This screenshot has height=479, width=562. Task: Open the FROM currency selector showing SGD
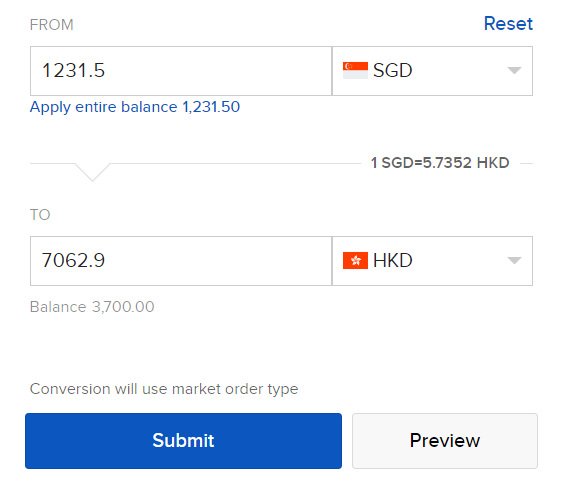pyautogui.click(x=432, y=71)
